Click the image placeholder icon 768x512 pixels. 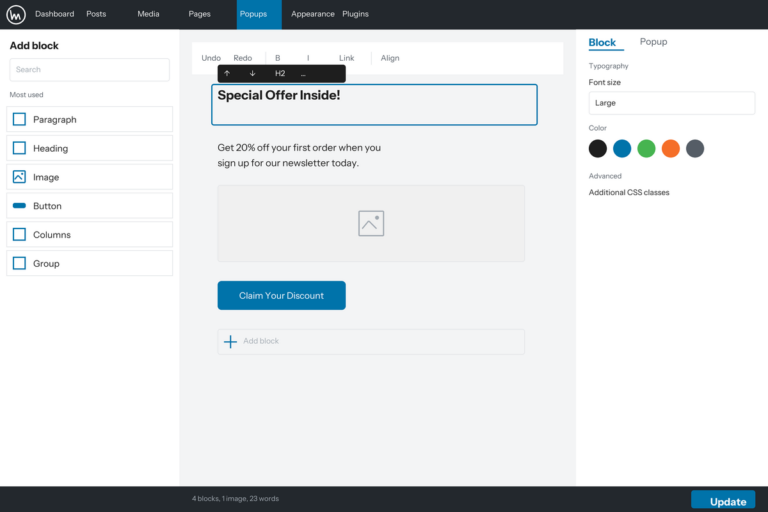[371, 223]
